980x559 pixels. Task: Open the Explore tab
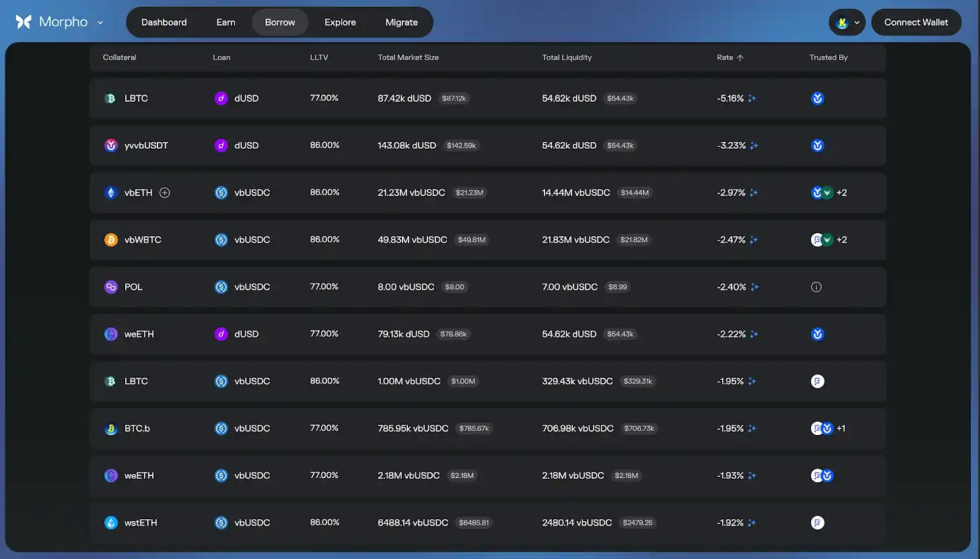340,22
